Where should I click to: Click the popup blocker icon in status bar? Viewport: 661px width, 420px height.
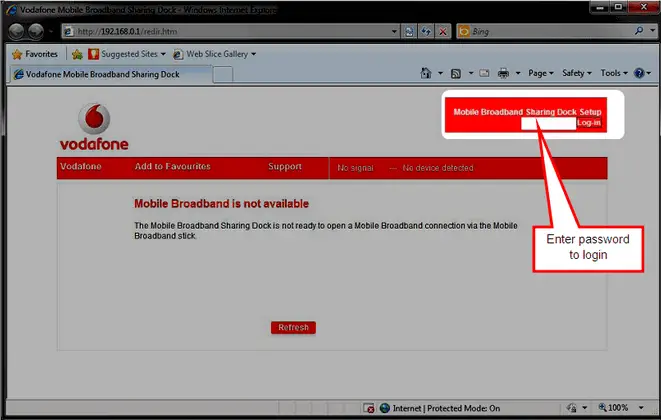pyautogui.click(x=368, y=408)
